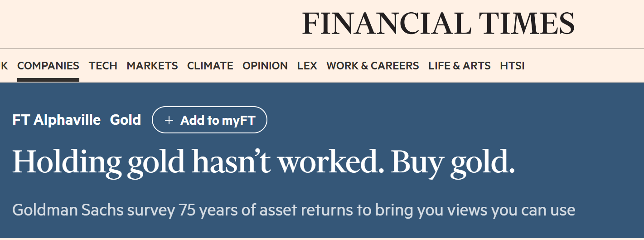Select the Companies navigation tab
644x240 pixels.
point(48,66)
